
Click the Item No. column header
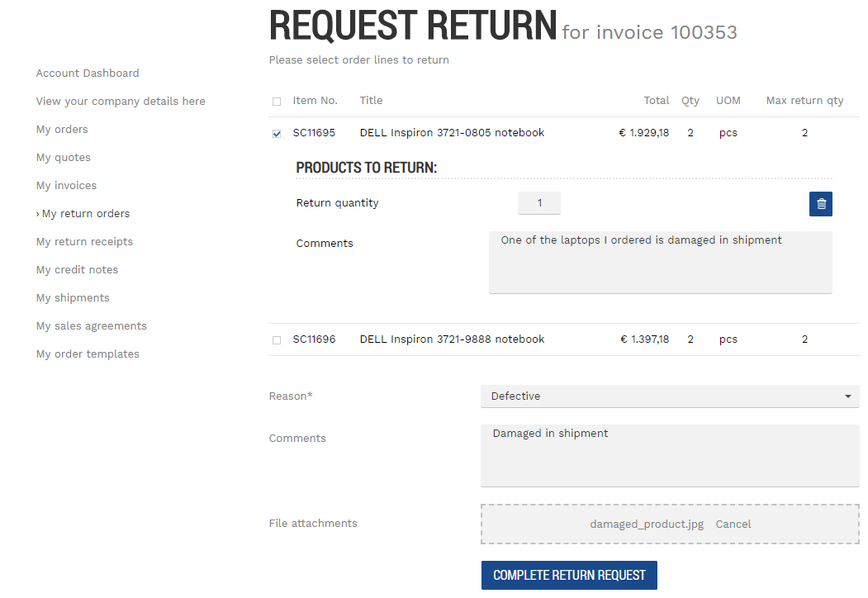point(315,101)
